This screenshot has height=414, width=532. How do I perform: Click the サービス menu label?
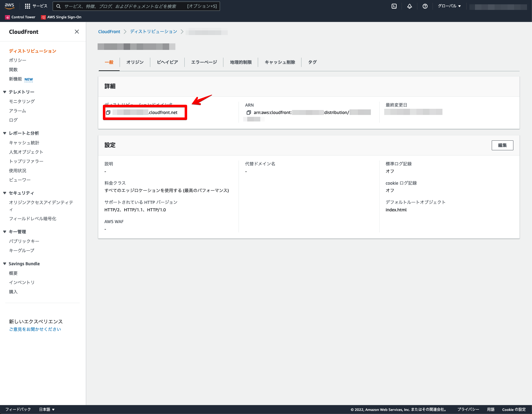click(x=40, y=6)
